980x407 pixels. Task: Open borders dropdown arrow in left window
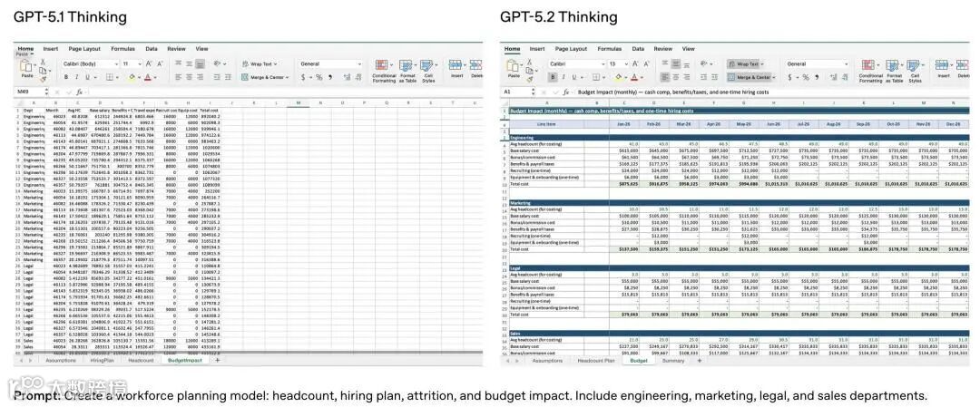(117, 77)
